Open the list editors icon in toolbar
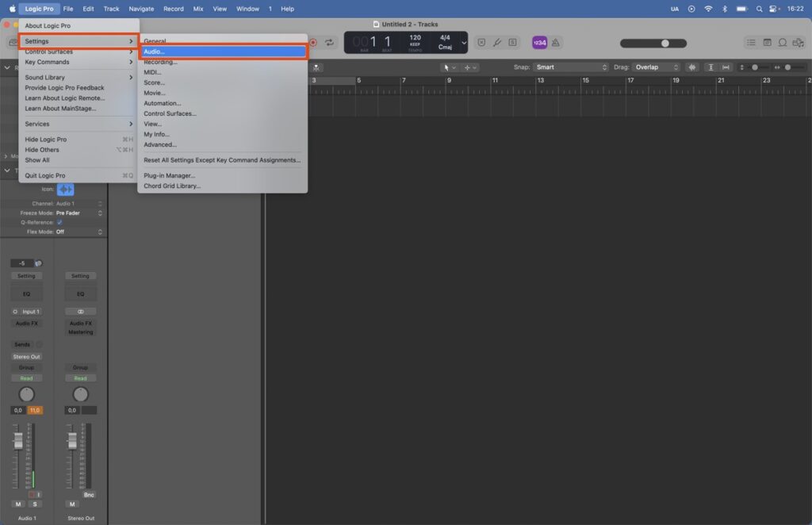This screenshot has width=812, height=525. click(x=751, y=42)
